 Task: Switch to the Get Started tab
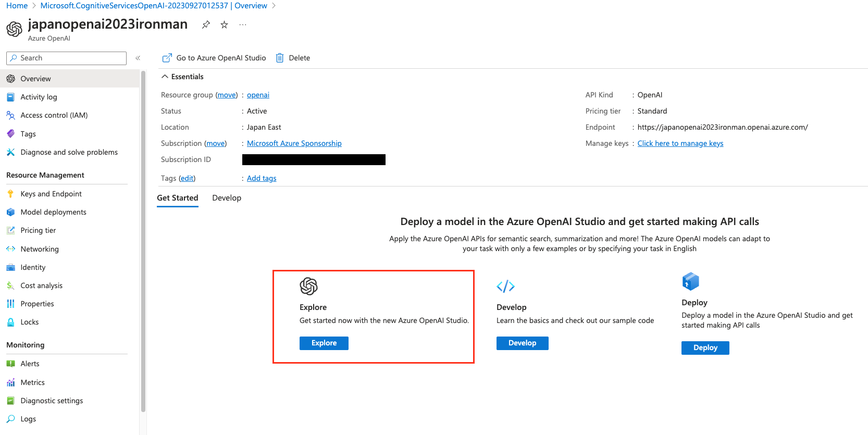tap(178, 198)
